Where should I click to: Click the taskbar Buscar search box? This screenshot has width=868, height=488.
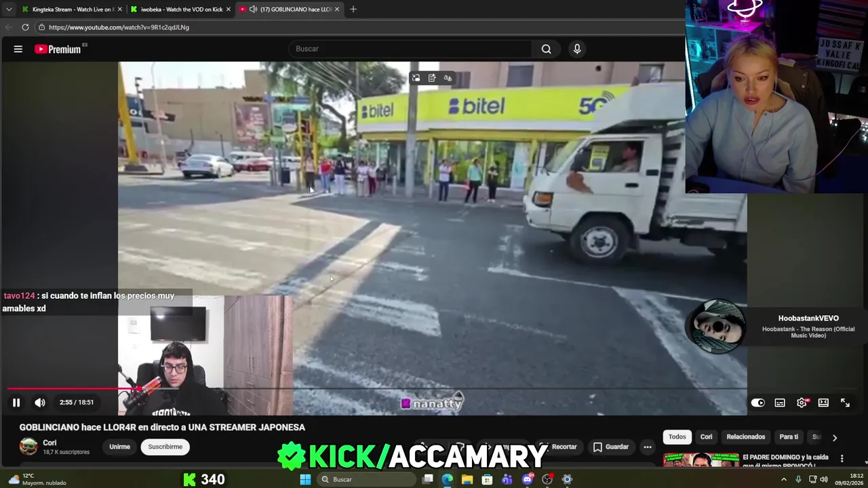click(x=368, y=479)
